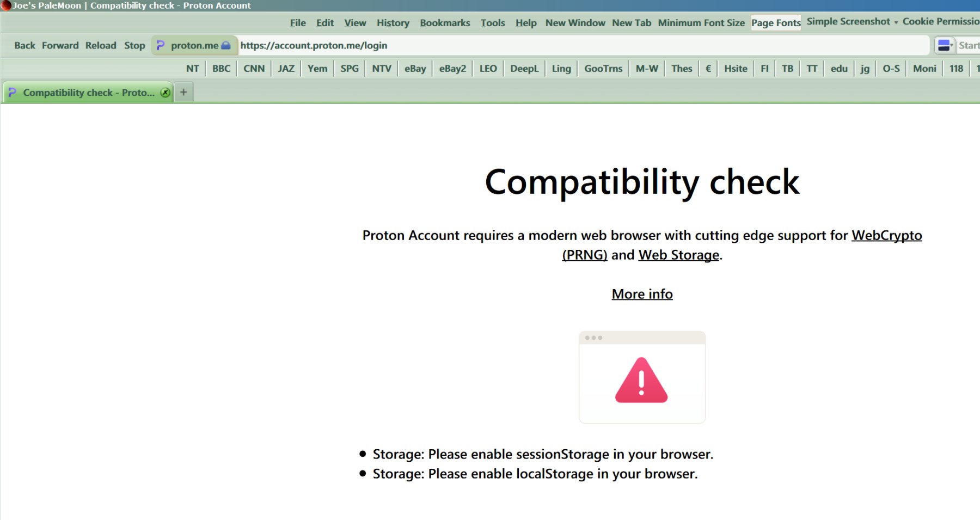Open the Yem bookmark

317,69
